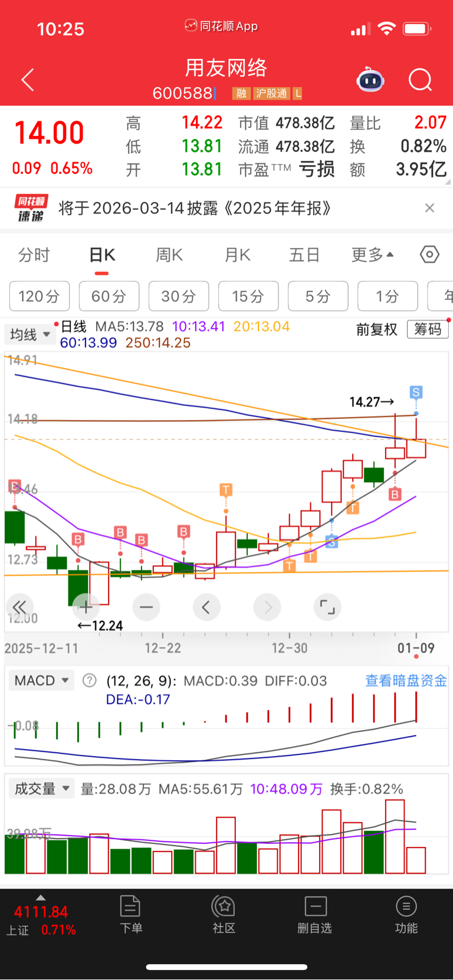Tap the 01-09 date label
453x980 pixels.
coord(416,648)
